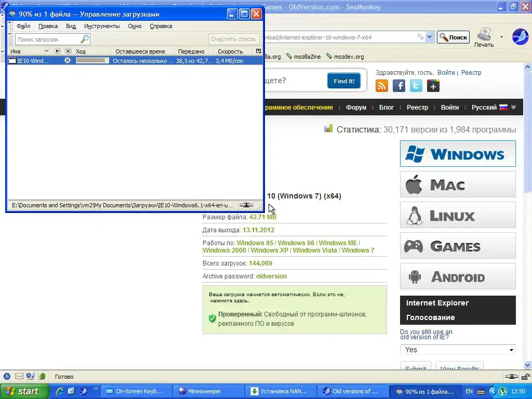Open the Address Book icon in status bar
The height and width of the screenshot is (399, 532).
[42, 376]
